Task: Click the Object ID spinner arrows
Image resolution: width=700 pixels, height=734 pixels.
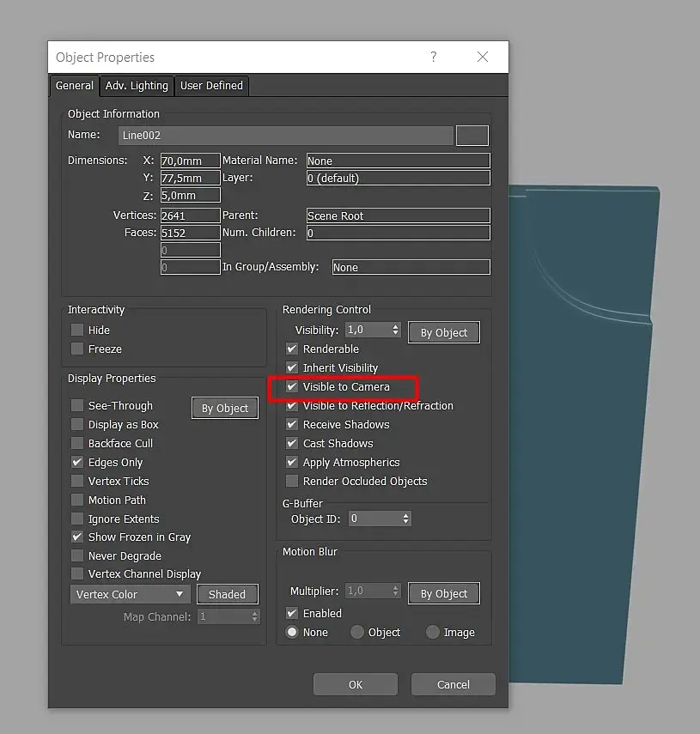Action: pyautogui.click(x=405, y=519)
